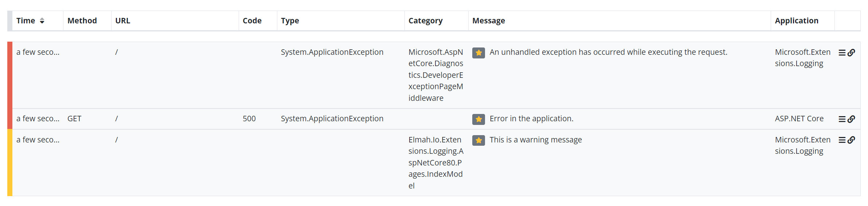The image size is (868, 206).
Task: Open 'An unhandled exception has occurred' message
Action: (x=608, y=52)
